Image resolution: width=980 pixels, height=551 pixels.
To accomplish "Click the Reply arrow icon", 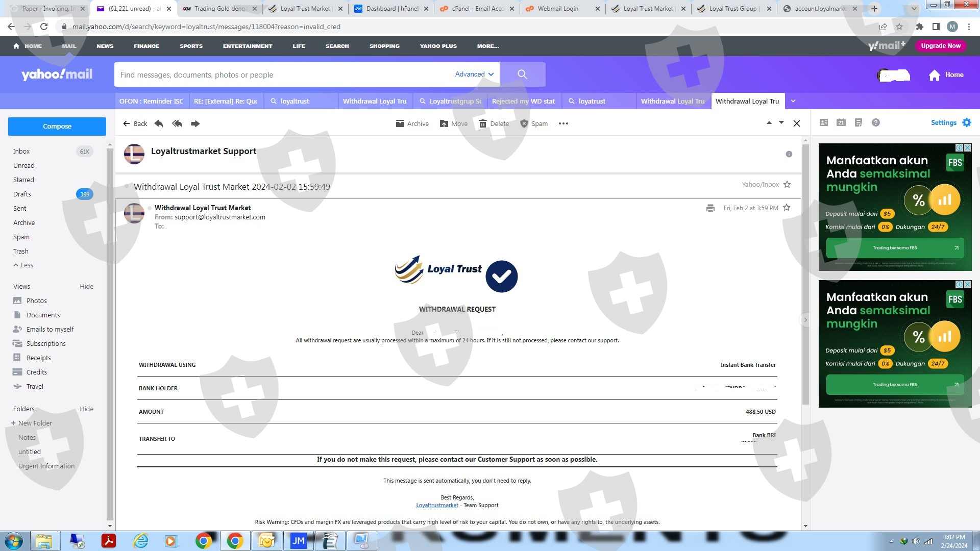I will coord(159,123).
